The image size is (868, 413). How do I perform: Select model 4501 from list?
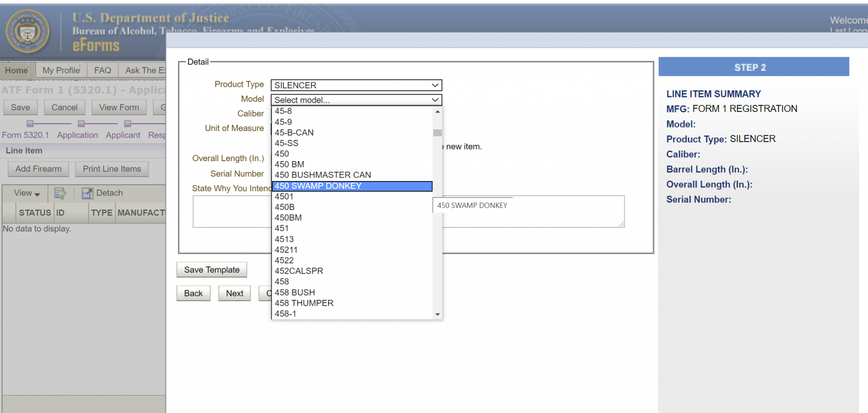coord(352,197)
